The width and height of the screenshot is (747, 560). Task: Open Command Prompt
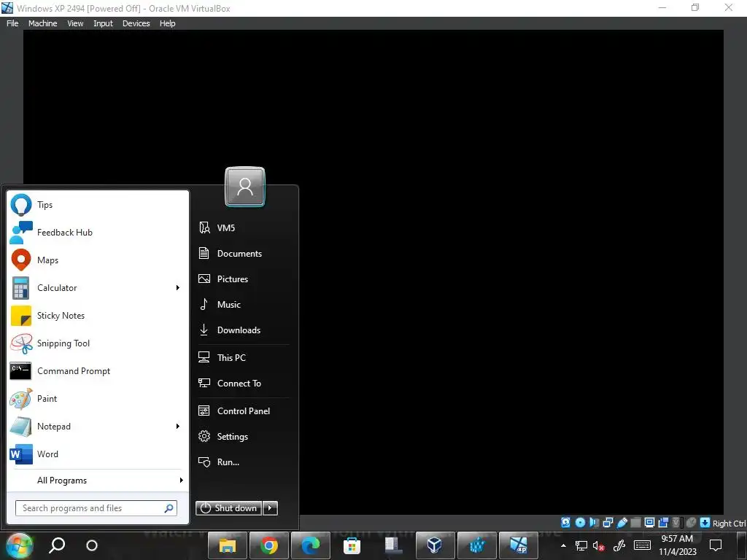[x=98, y=371]
